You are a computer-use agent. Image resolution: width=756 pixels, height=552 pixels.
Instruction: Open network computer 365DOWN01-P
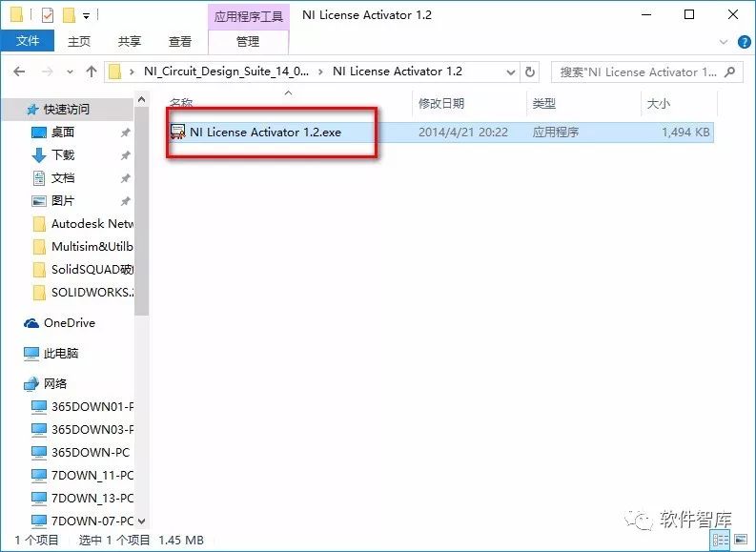92,406
